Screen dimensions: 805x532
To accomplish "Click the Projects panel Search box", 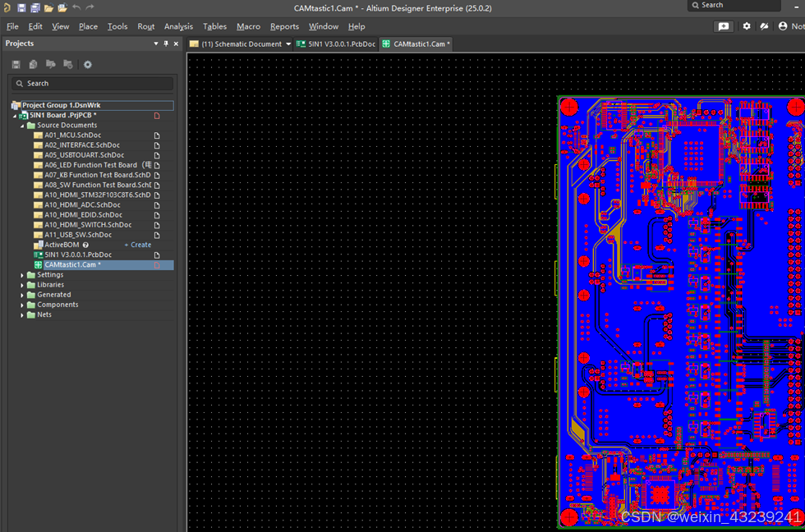I will coord(92,83).
